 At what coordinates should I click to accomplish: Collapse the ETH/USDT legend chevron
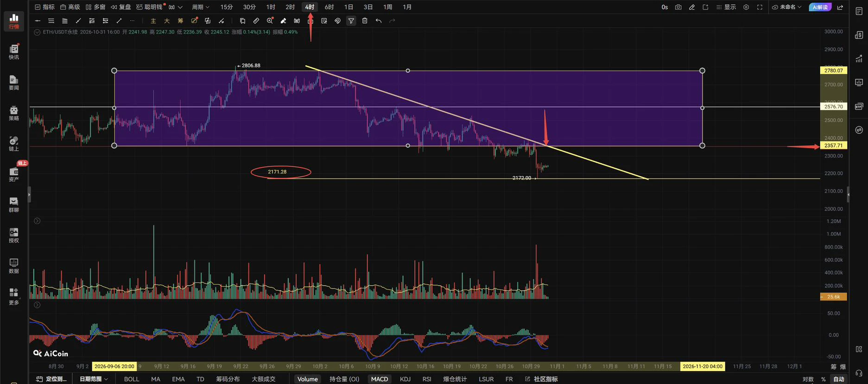37,32
